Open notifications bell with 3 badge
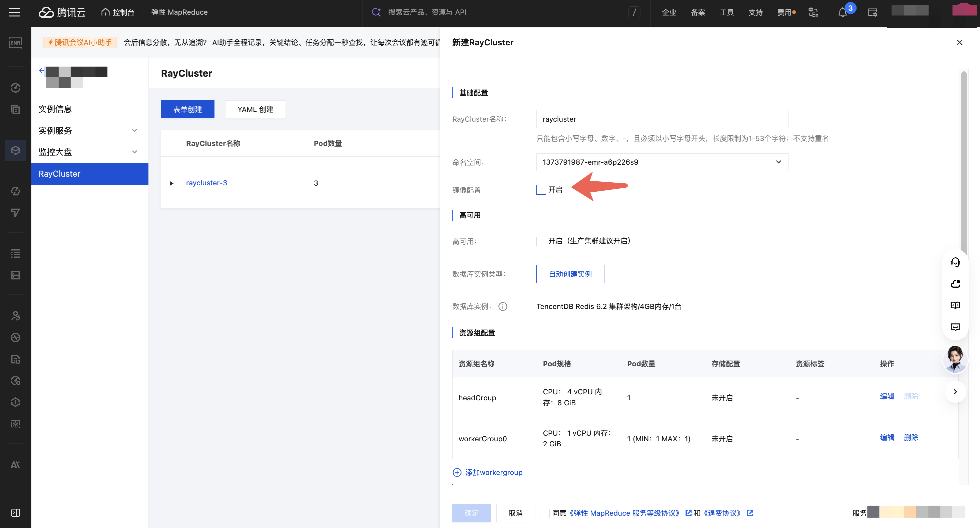 pos(843,12)
